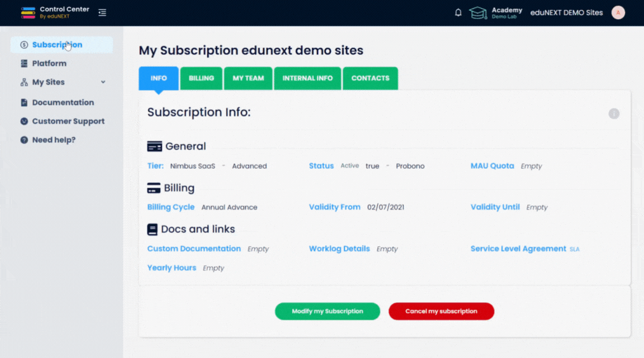644x358 pixels.
Task: Click the Billing Cycle label
Action: pos(171,208)
